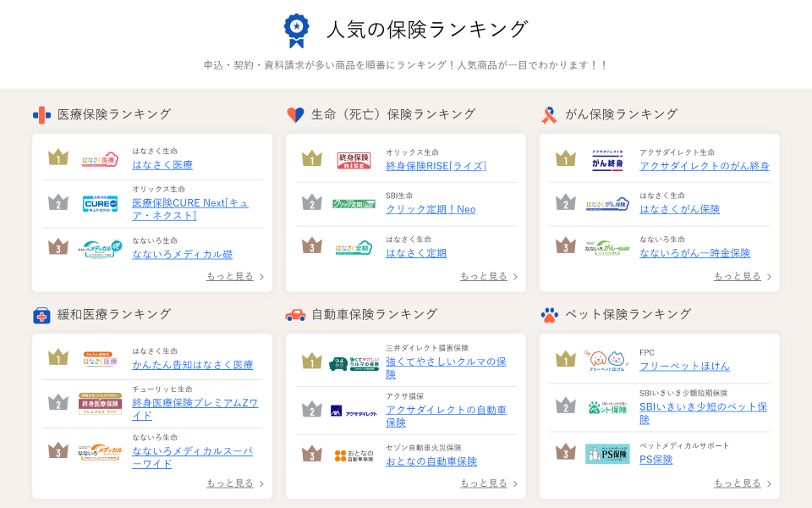Image resolution: width=812 pixels, height=508 pixels.
Task: Click the gold crown beside はなさく医療
Action: tap(58, 158)
